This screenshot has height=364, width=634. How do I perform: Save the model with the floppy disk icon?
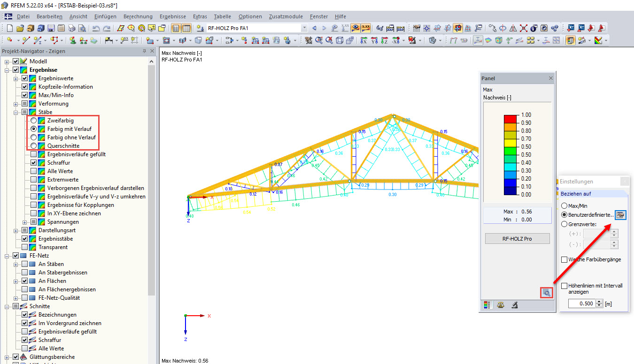tap(51, 28)
